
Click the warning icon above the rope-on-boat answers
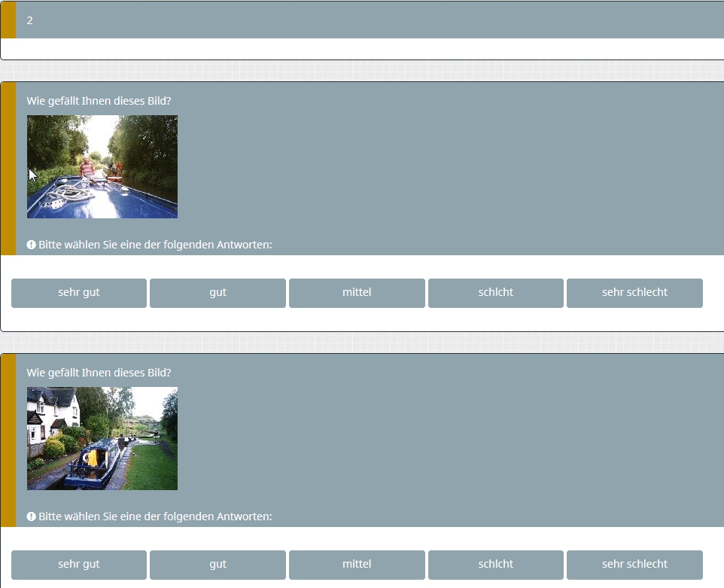pyautogui.click(x=31, y=245)
